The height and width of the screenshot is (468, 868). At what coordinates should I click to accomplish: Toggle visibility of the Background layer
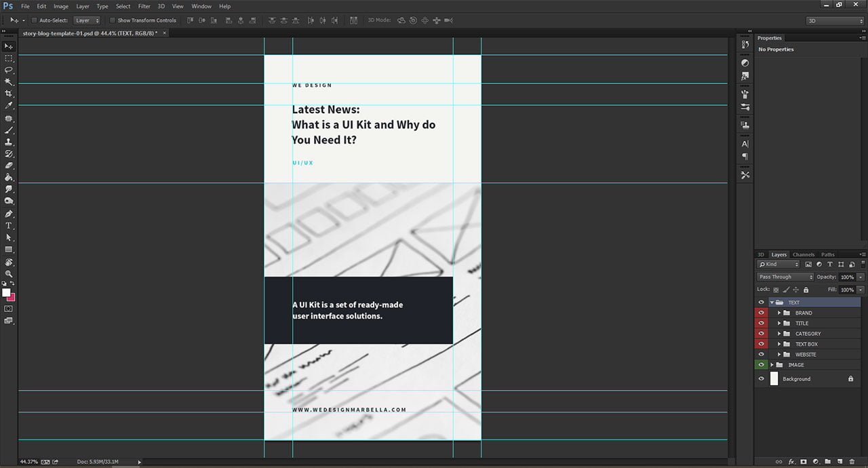point(762,378)
